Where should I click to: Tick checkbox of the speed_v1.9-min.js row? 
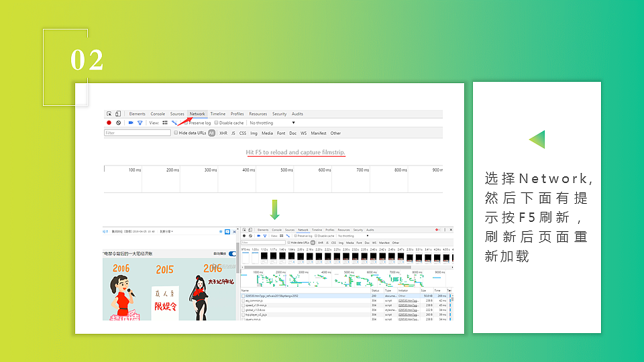pos(243,306)
